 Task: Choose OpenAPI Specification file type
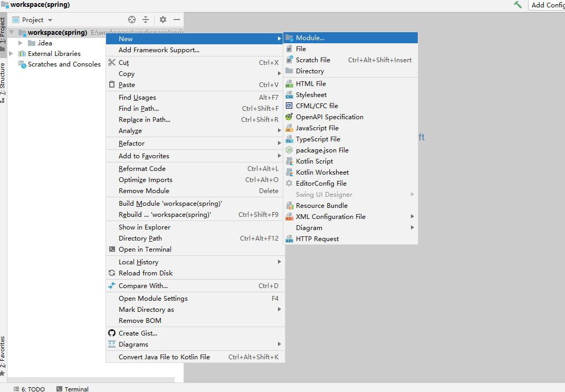coord(329,117)
